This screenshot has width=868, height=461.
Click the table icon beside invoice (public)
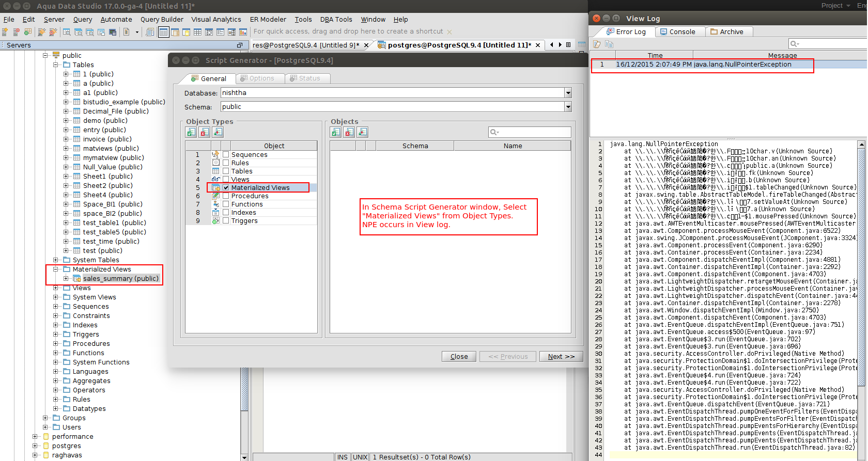(x=77, y=139)
